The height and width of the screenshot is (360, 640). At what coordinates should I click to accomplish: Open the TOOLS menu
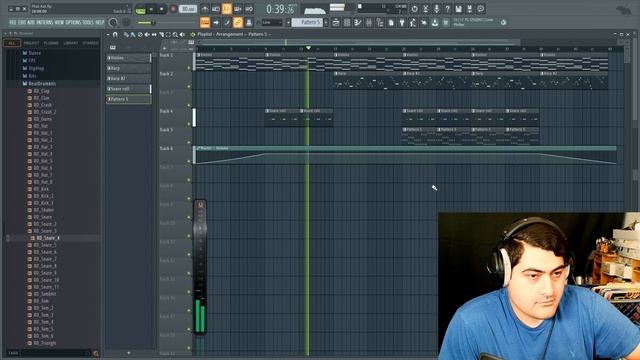point(88,22)
